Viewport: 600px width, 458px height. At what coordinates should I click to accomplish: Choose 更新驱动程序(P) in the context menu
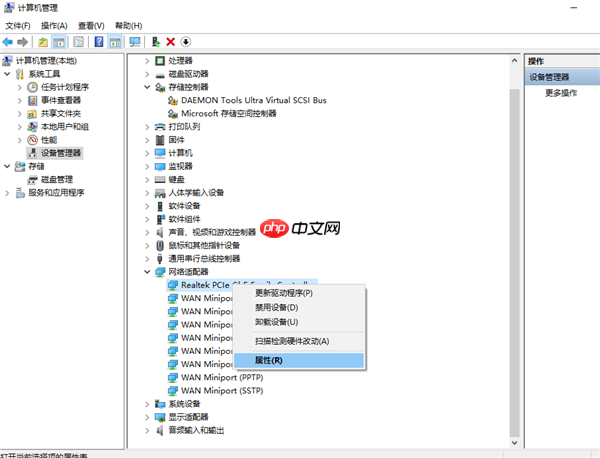[x=299, y=293]
